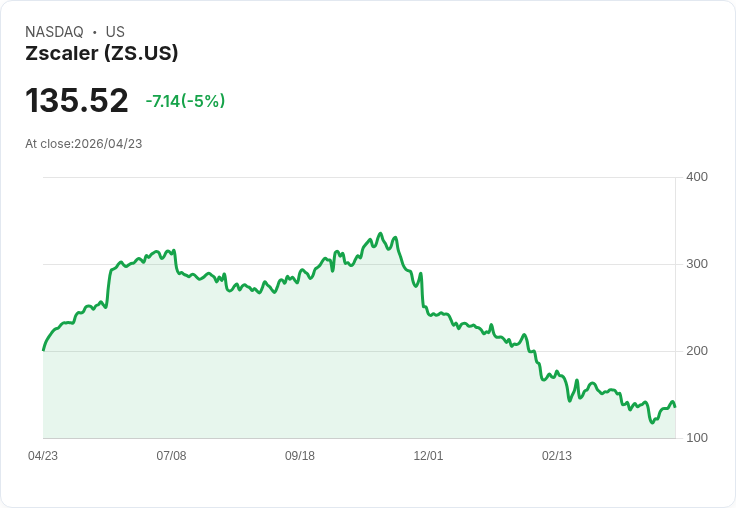Click the 100 y-axis label
Image resolution: width=736 pixels, height=508 pixels.
(x=697, y=438)
